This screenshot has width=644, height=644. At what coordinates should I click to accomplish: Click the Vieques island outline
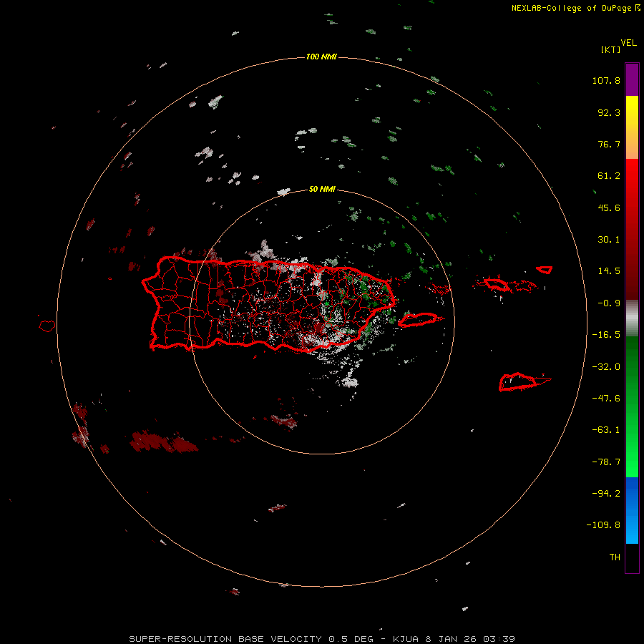click(x=418, y=320)
